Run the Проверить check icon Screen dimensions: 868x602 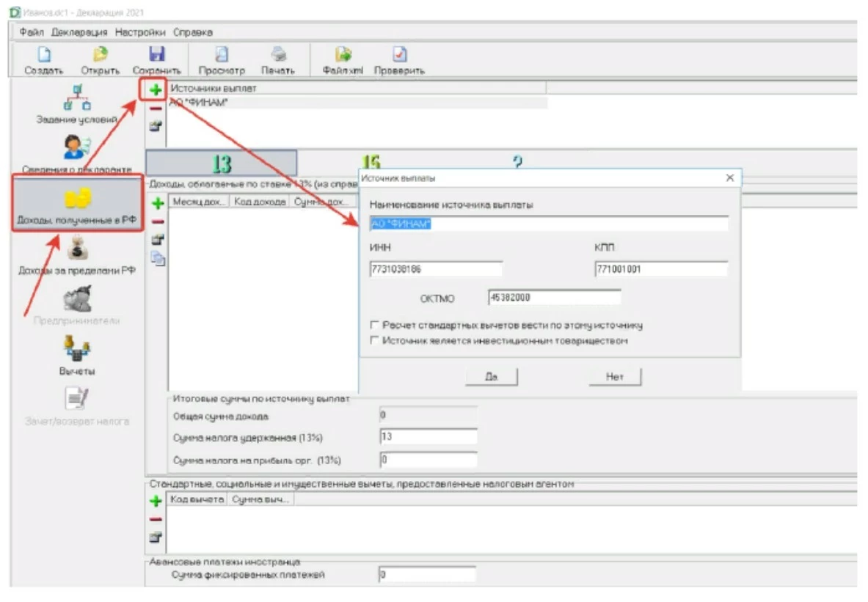point(399,56)
